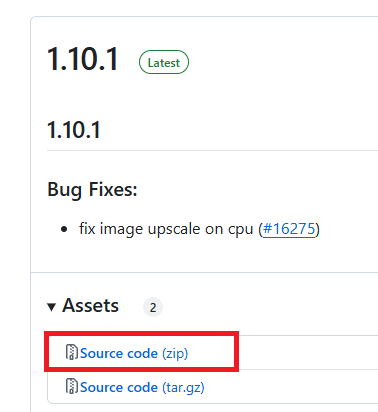Click the second 1.10.1 heading in release notes
The height and width of the screenshot is (412, 378).
pos(74,130)
